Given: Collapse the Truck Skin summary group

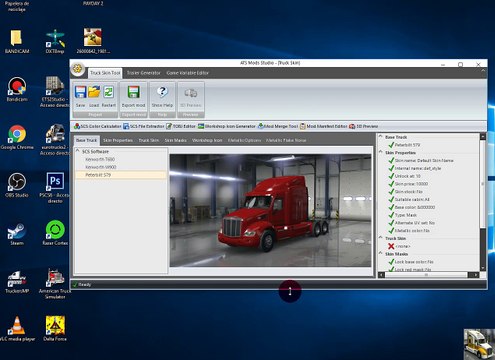Looking at the screenshot, I should (x=381, y=238).
